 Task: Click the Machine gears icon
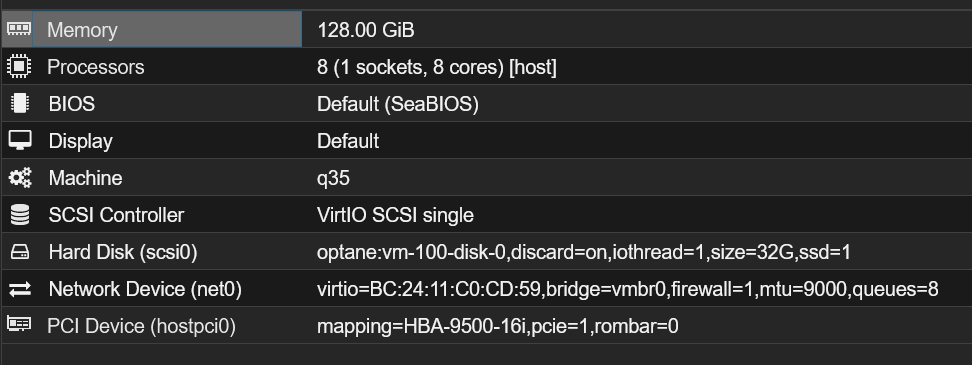coord(19,178)
